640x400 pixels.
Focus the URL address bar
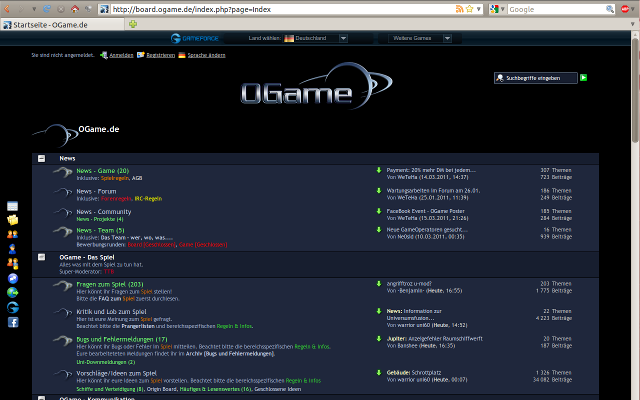point(282,9)
